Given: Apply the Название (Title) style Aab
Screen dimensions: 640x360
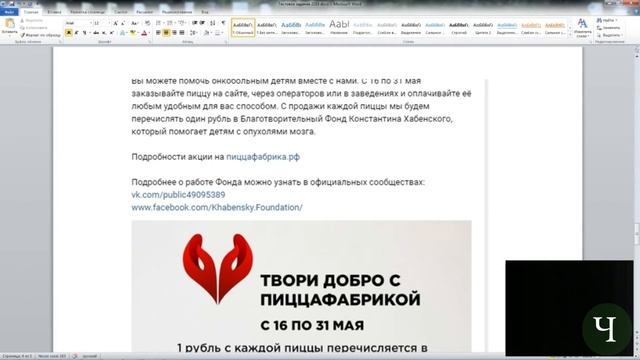Looking at the screenshot, I should [x=339, y=28].
